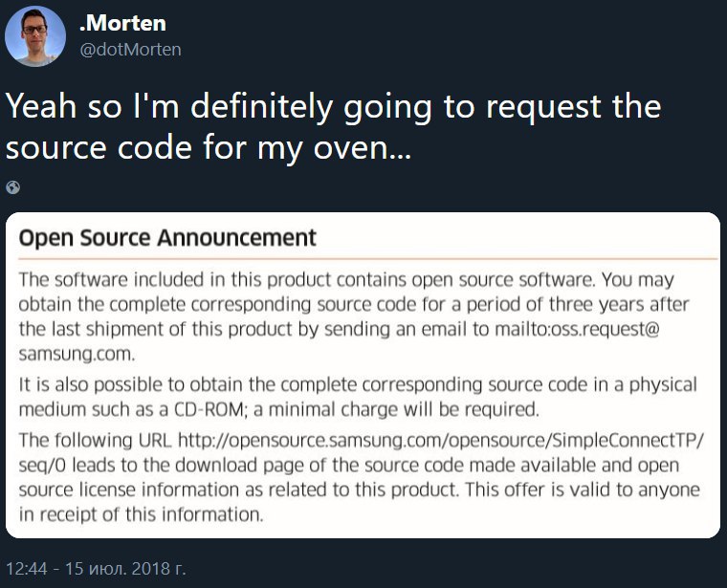Open the .Morten display name link
The width and height of the screenshot is (727, 588).
pyautogui.click(x=122, y=23)
